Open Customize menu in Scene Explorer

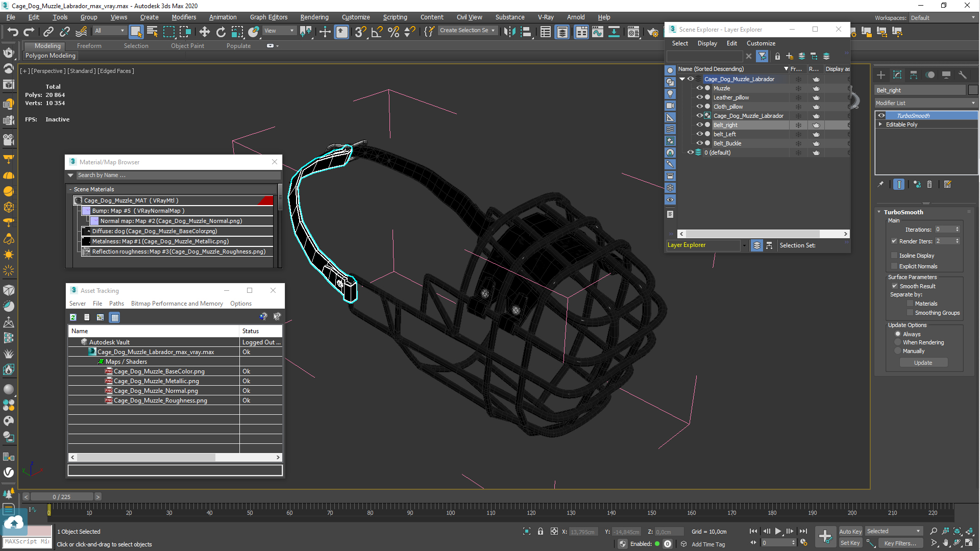(761, 43)
